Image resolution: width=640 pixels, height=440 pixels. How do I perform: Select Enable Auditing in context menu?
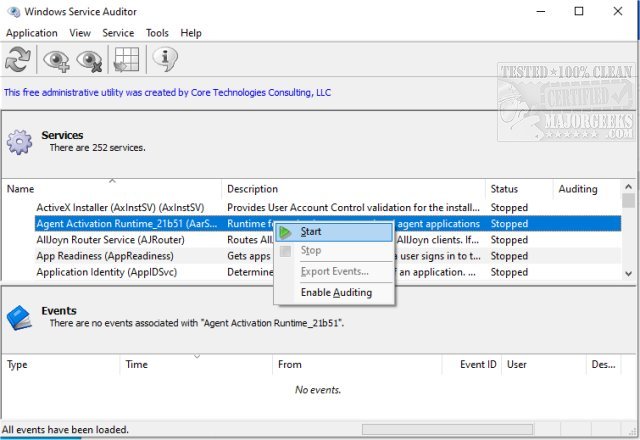pyautogui.click(x=336, y=293)
